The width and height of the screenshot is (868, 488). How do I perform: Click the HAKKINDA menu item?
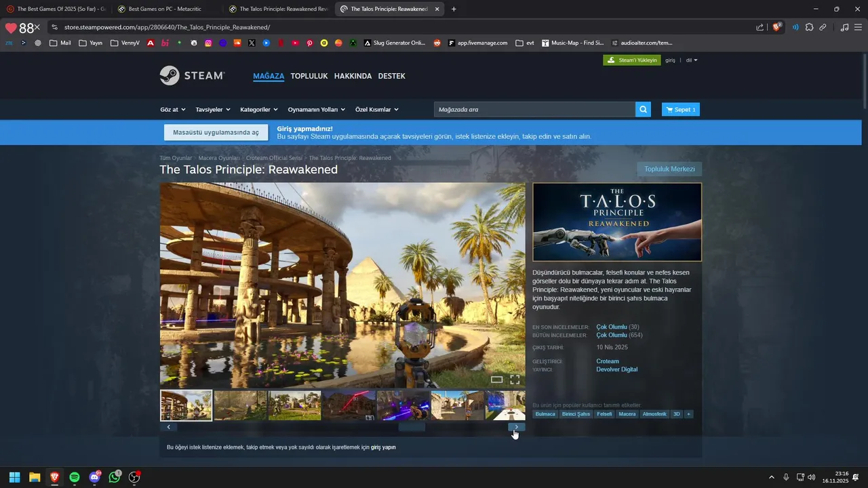pyautogui.click(x=353, y=76)
